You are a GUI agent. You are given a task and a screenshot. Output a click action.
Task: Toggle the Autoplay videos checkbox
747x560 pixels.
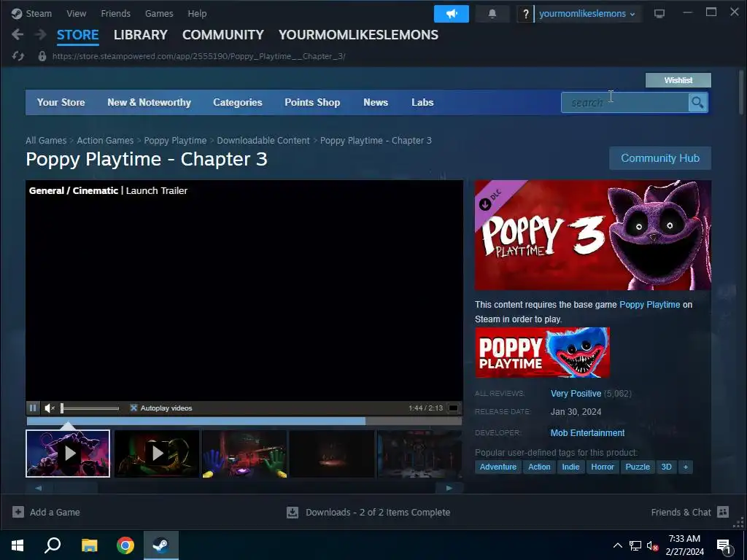click(134, 408)
